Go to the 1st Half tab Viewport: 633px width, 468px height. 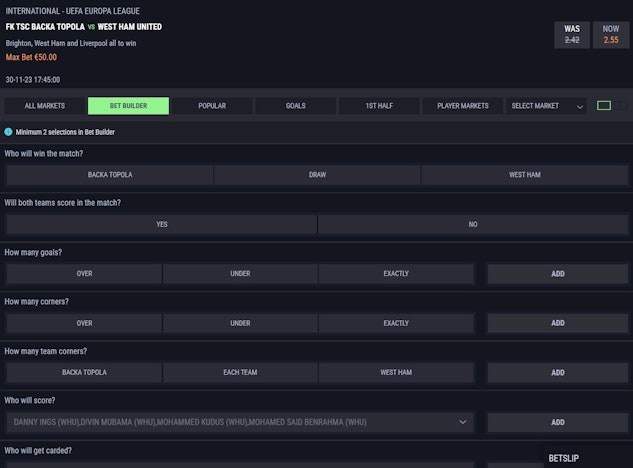[x=379, y=106]
